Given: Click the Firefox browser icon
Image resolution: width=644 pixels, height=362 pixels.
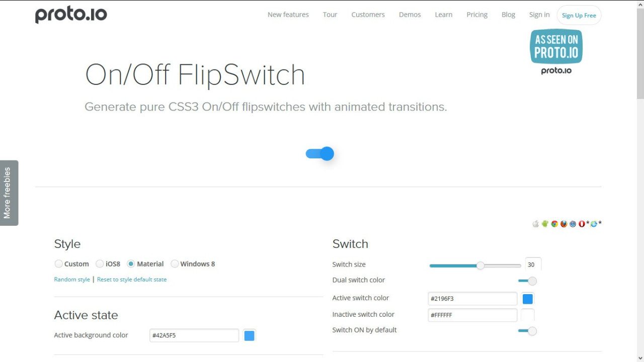Looking at the screenshot, I should pos(564,224).
